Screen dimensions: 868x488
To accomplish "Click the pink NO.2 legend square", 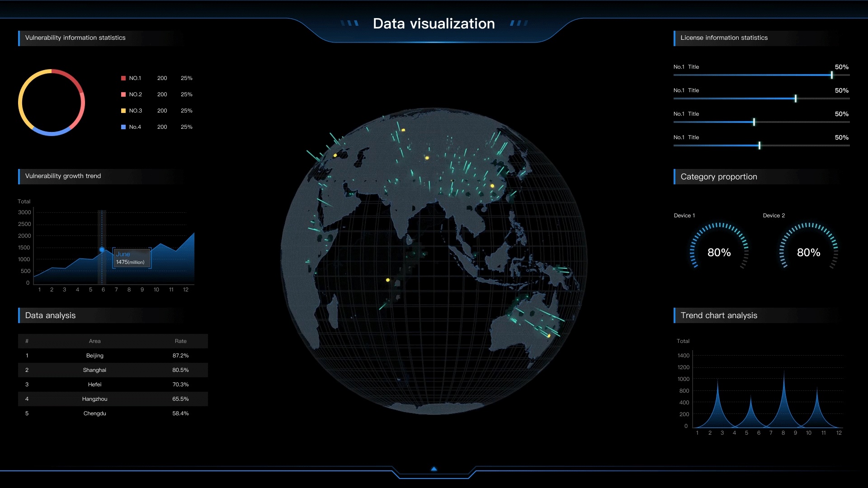I will (123, 94).
